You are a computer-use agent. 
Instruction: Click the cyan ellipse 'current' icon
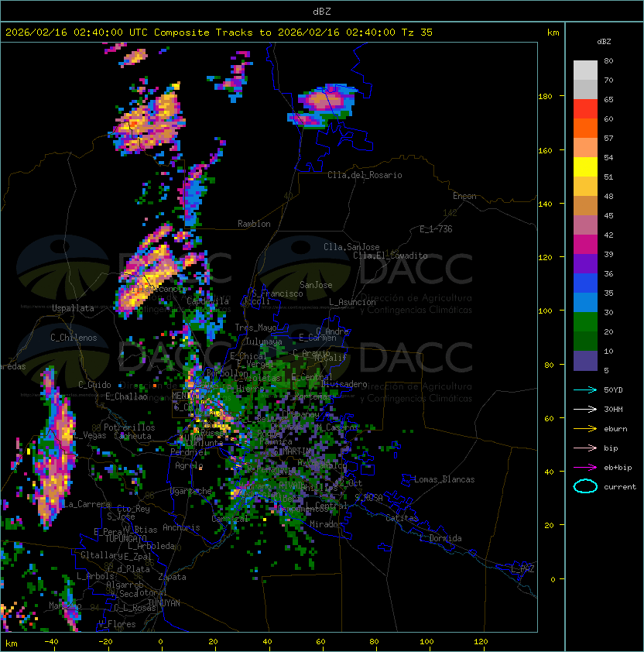585,486
